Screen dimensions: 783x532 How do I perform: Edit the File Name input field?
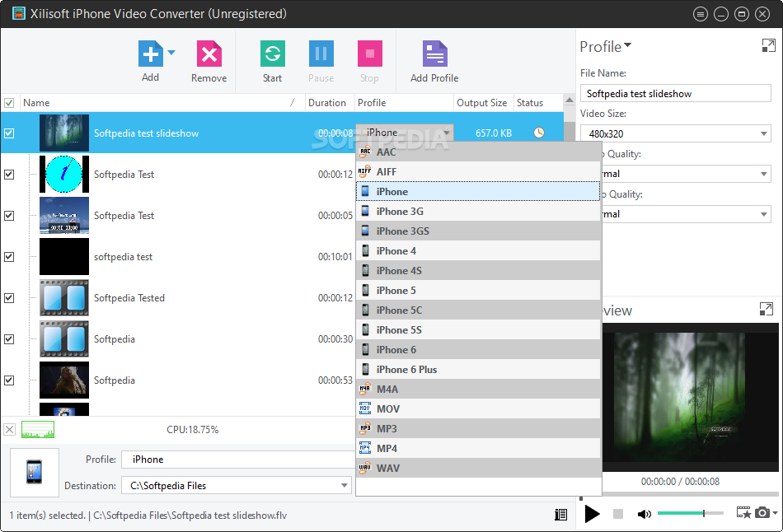point(676,93)
